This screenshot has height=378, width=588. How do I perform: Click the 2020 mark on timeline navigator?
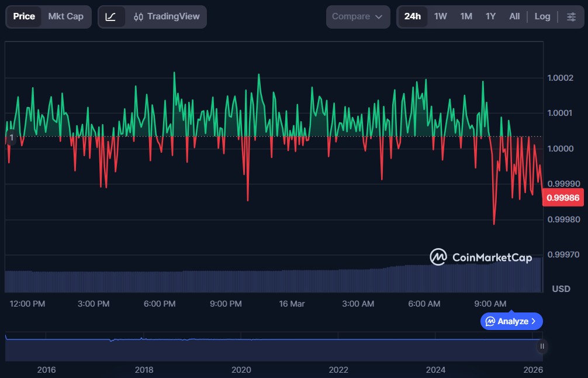tap(241, 370)
